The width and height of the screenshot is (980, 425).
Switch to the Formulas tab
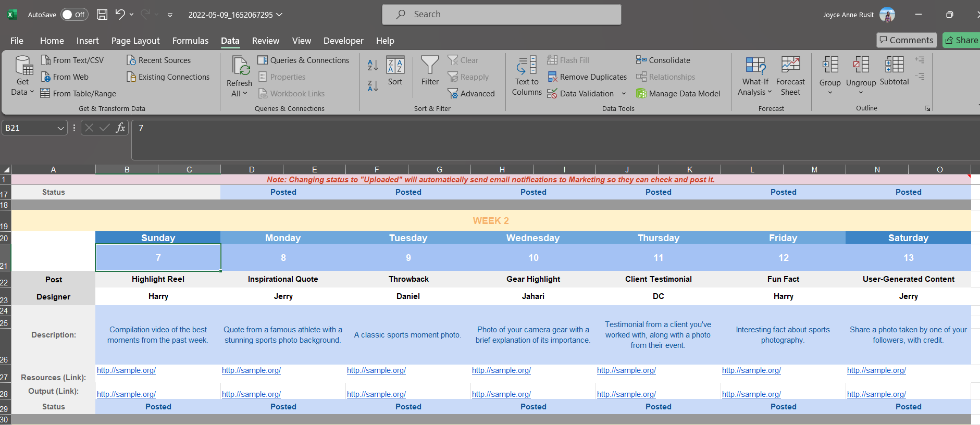click(x=190, y=41)
